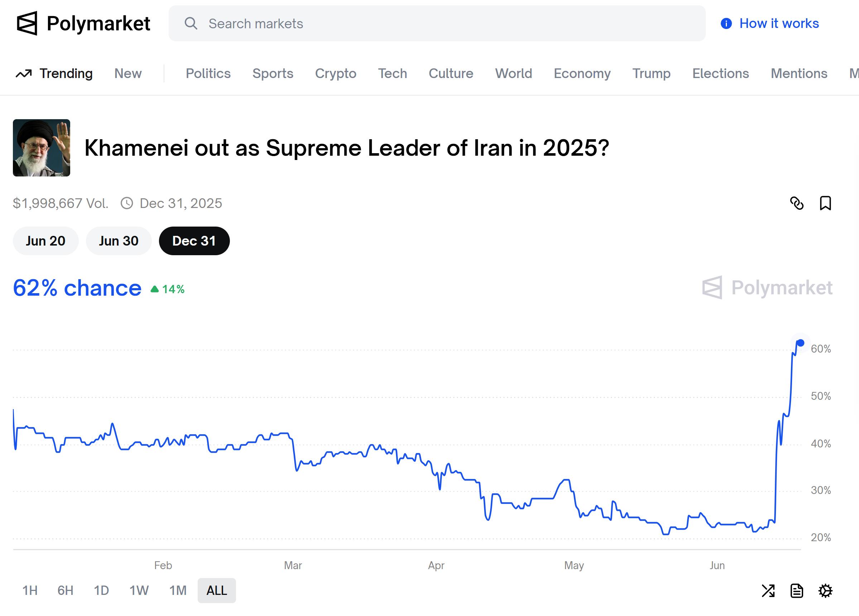Select the Dec 31 date option
The image size is (859, 616).
(194, 241)
